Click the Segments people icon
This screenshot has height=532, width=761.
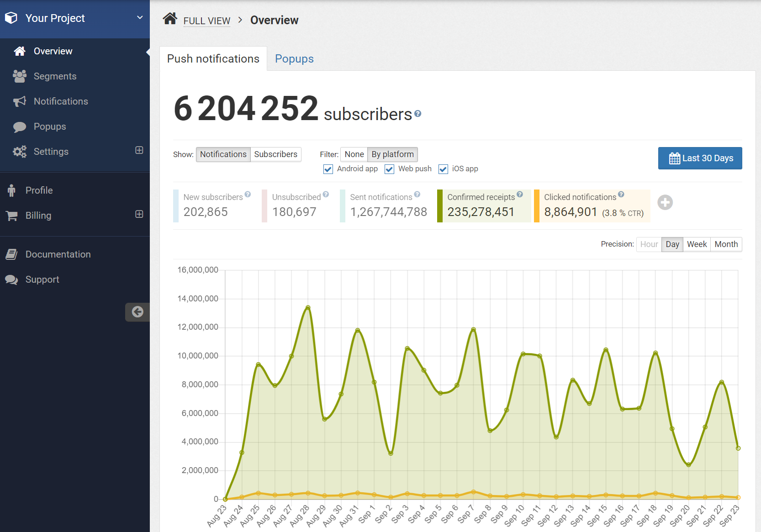pyautogui.click(x=20, y=76)
